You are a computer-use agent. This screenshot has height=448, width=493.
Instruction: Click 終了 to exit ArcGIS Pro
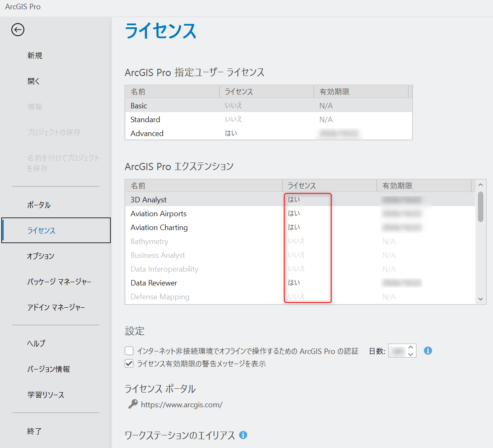pos(34,431)
